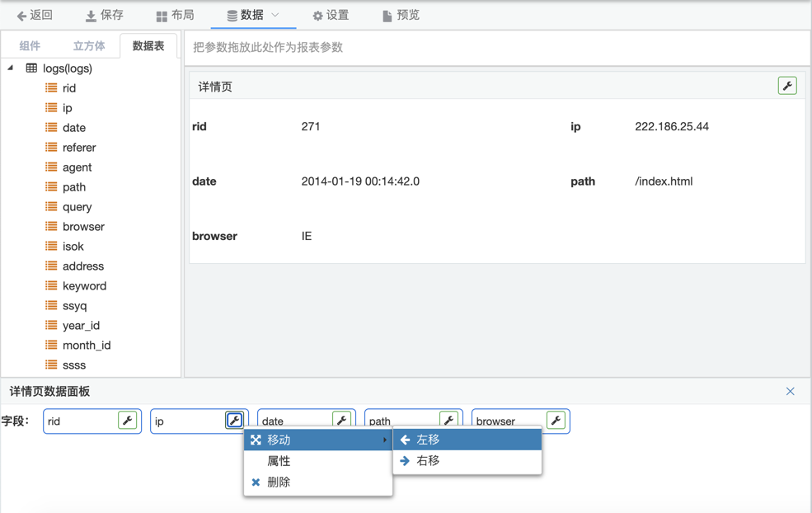
Task: Open the 布局 layout menu
Action: click(175, 16)
